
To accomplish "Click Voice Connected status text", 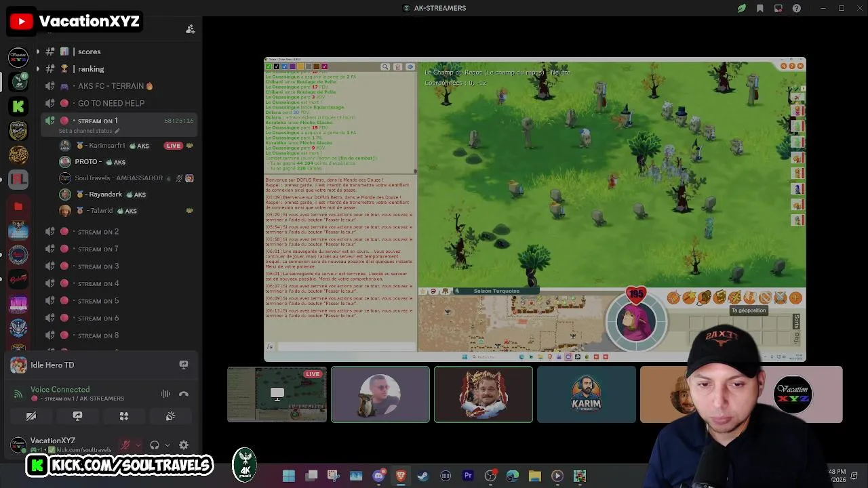I will click(x=60, y=389).
